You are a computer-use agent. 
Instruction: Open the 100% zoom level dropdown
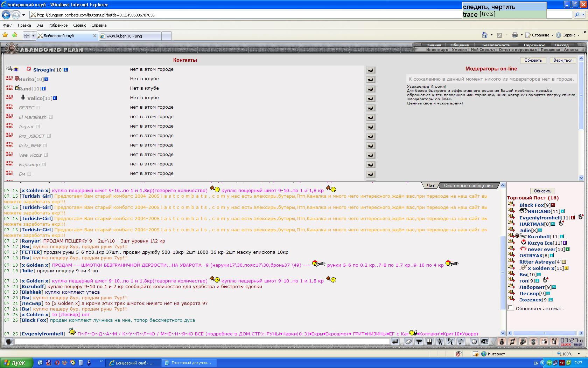(x=578, y=354)
